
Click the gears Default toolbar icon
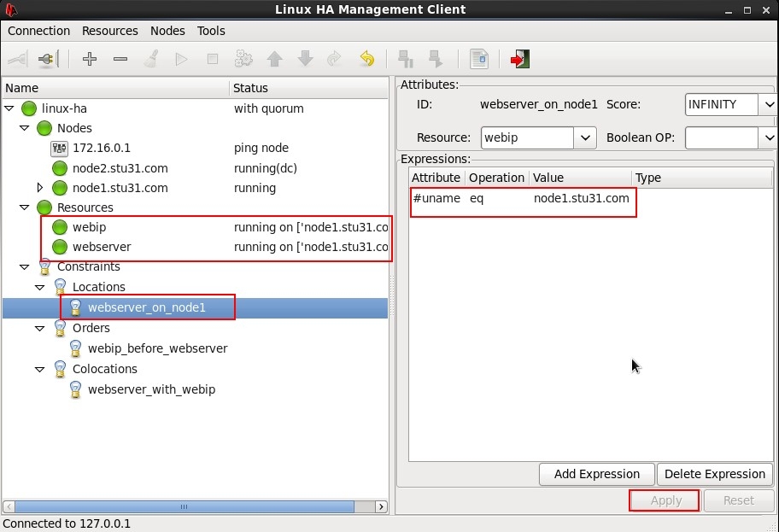coord(243,59)
